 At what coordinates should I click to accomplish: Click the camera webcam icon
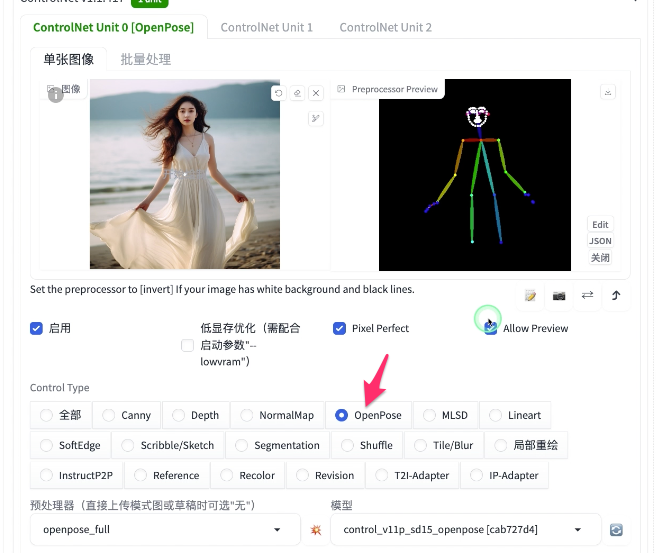click(x=559, y=296)
